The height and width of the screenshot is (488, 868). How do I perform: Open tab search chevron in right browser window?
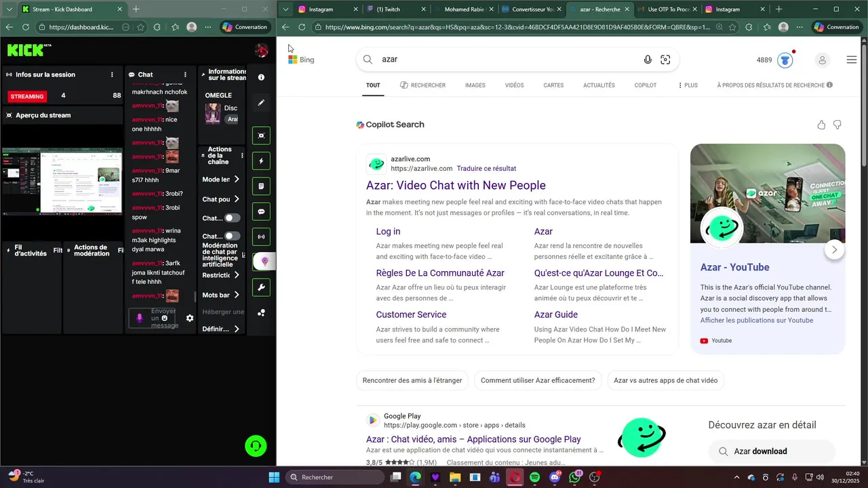click(285, 9)
